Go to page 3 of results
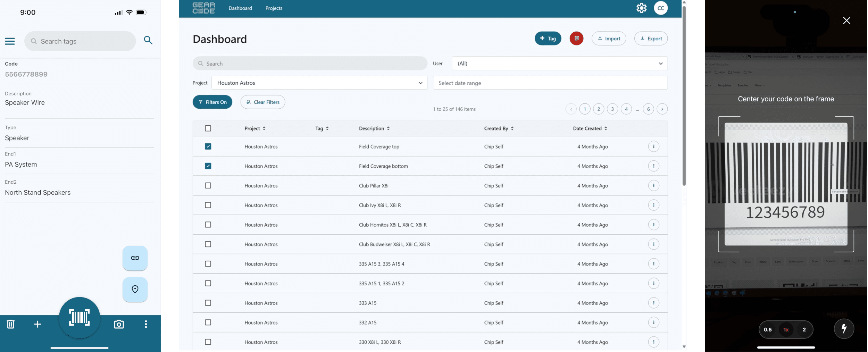Screen dimensions: 868x352 tap(612, 109)
